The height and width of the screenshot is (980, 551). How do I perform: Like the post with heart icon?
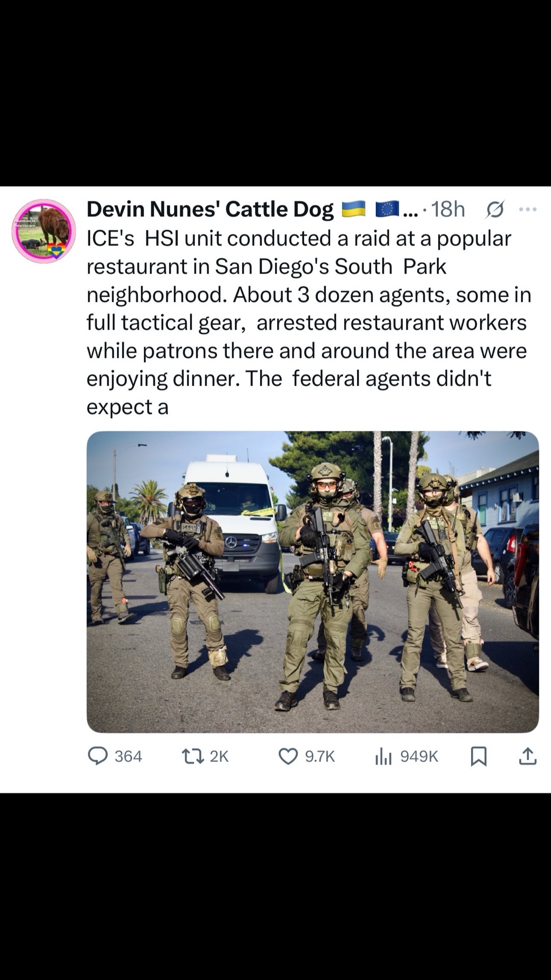pos(288,757)
